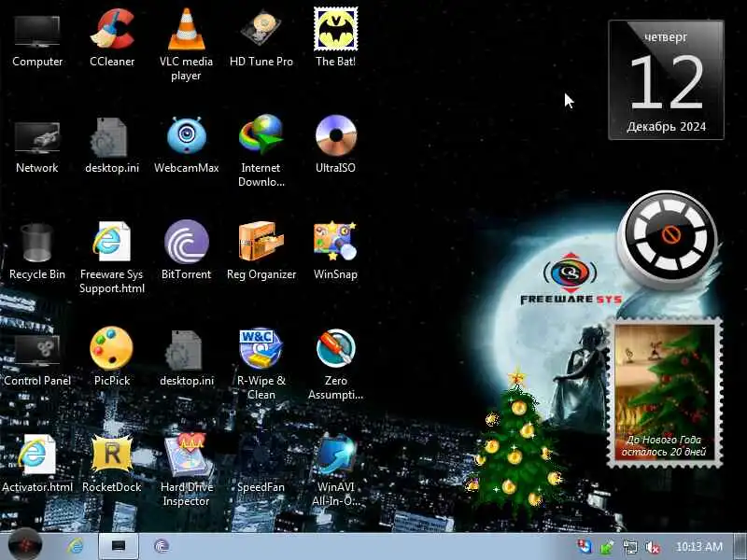The height and width of the screenshot is (560, 747).
Task: Open the Start menu orb
Action: click(25, 544)
